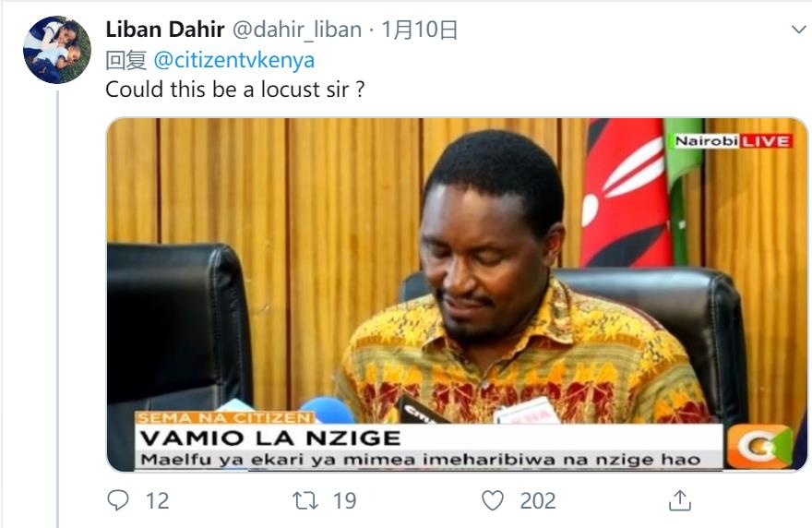Open the tweet's more-options chevron menu
The width and height of the screenshot is (812, 528).
click(x=799, y=30)
